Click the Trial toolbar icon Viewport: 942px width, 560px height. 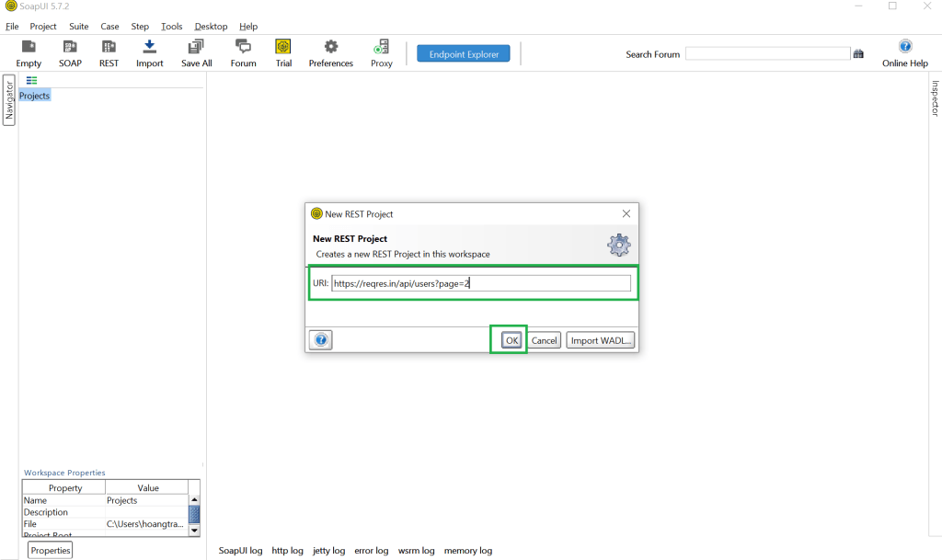coord(283,48)
